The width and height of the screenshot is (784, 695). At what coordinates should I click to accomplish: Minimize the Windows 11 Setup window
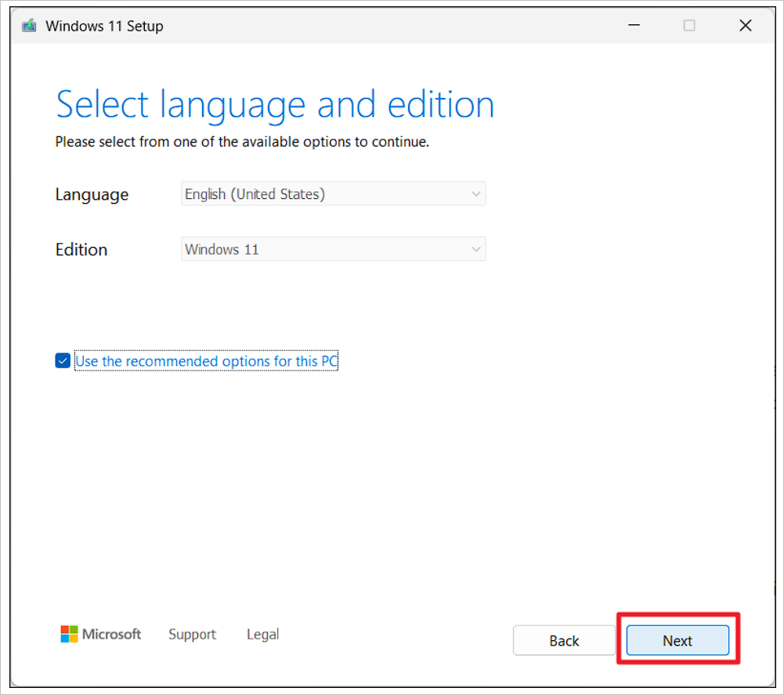(634, 26)
